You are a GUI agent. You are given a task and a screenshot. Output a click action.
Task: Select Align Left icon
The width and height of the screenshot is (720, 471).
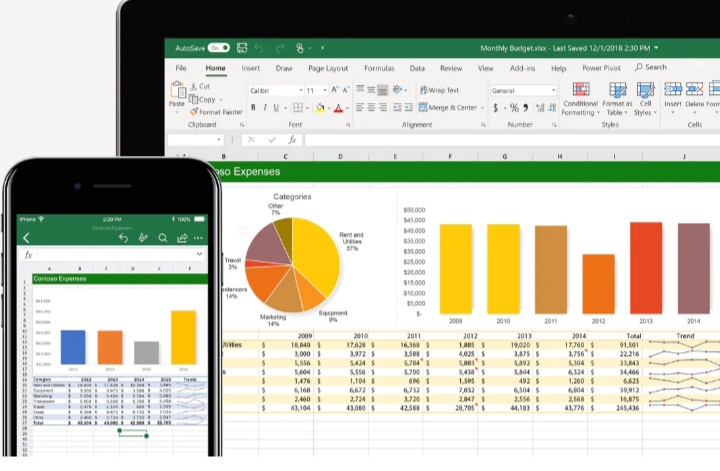[x=360, y=107]
